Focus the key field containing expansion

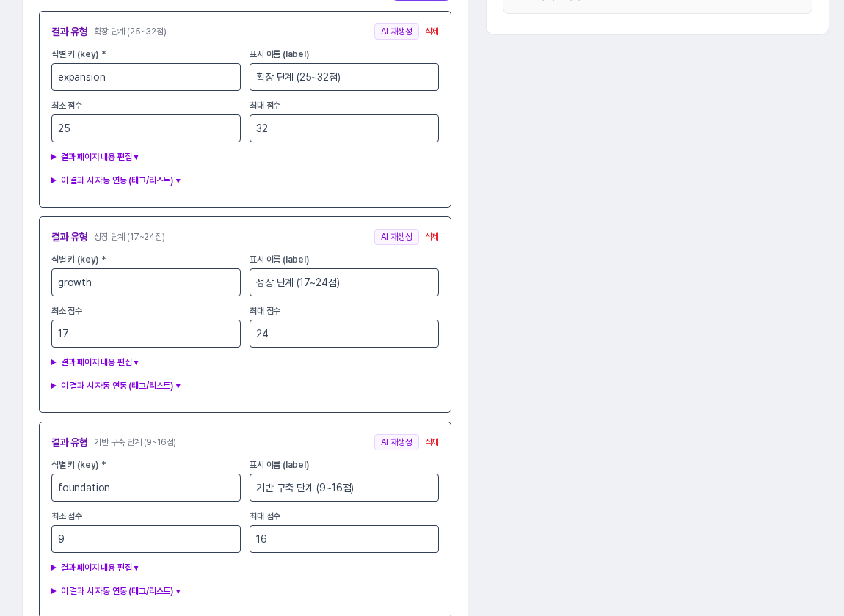tap(146, 77)
